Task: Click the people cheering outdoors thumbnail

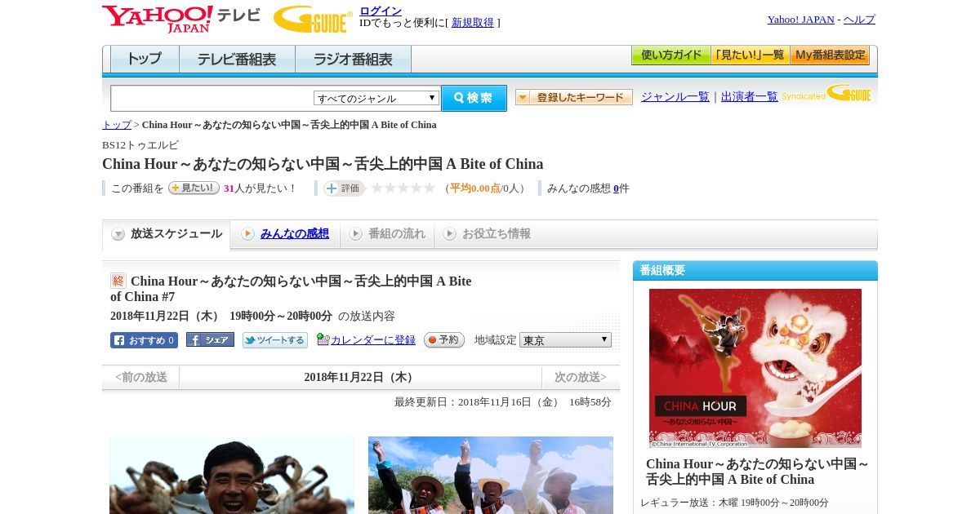Action: [491, 475]
